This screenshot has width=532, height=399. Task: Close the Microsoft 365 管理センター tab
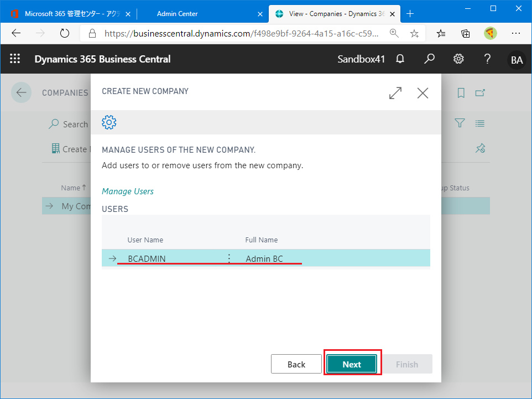[x=128, y=14]
